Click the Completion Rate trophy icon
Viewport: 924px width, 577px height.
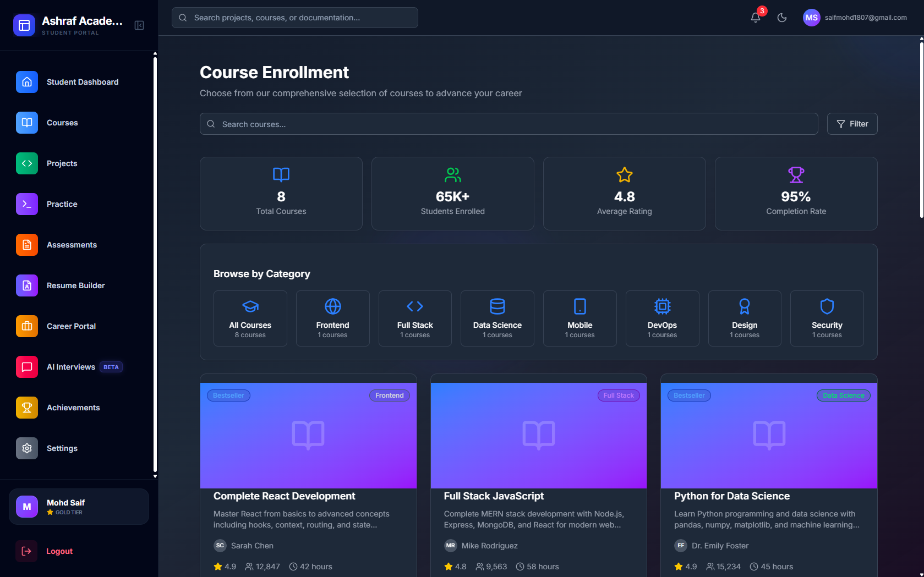click(x=796, y=175)
